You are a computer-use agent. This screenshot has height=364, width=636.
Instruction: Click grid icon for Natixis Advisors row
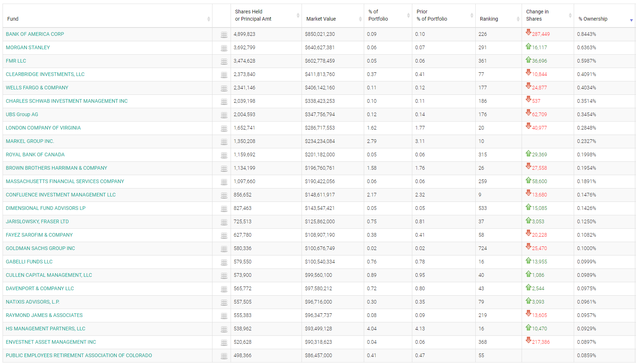tap(224, 302)
